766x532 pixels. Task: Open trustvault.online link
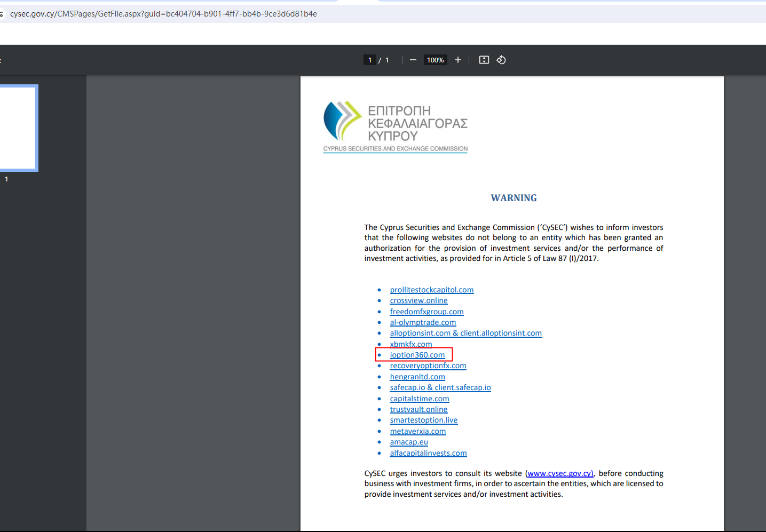[418, 409]
